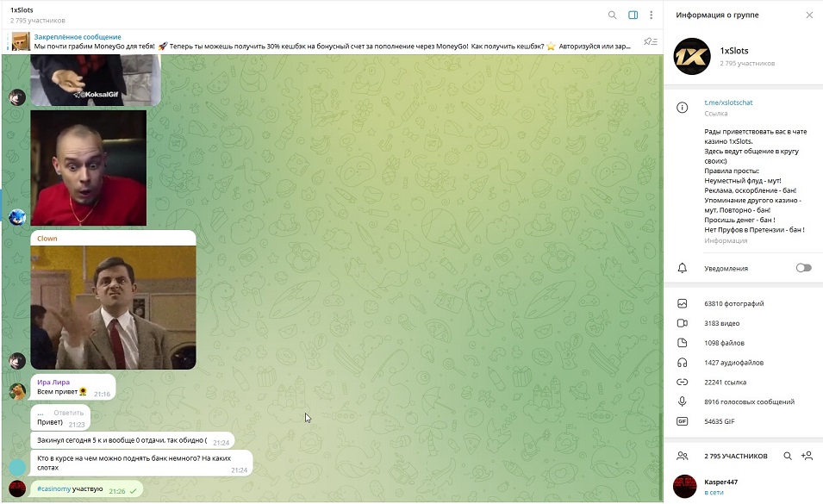Open 1427 аудиофайлов list
The image size is (823, 504).
(733, 363)
